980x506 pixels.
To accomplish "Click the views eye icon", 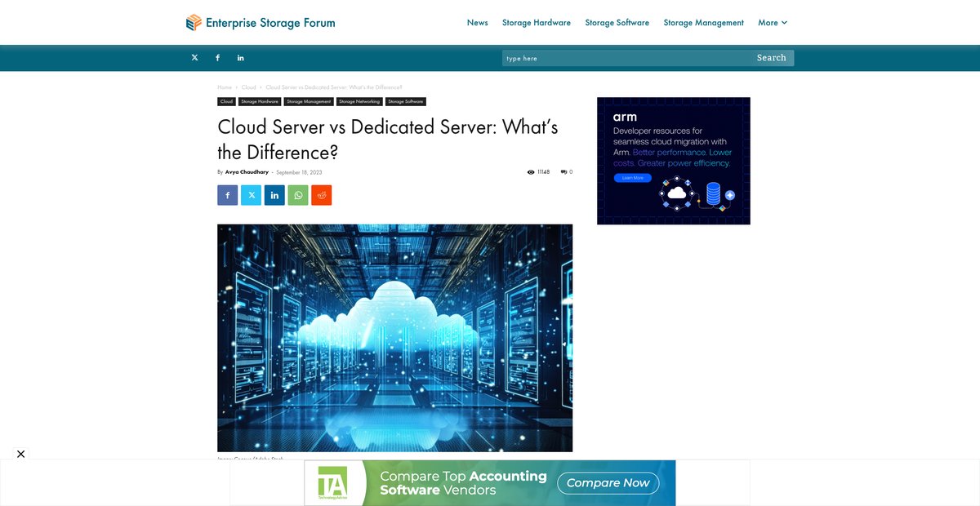I will (x=531, y=172).
